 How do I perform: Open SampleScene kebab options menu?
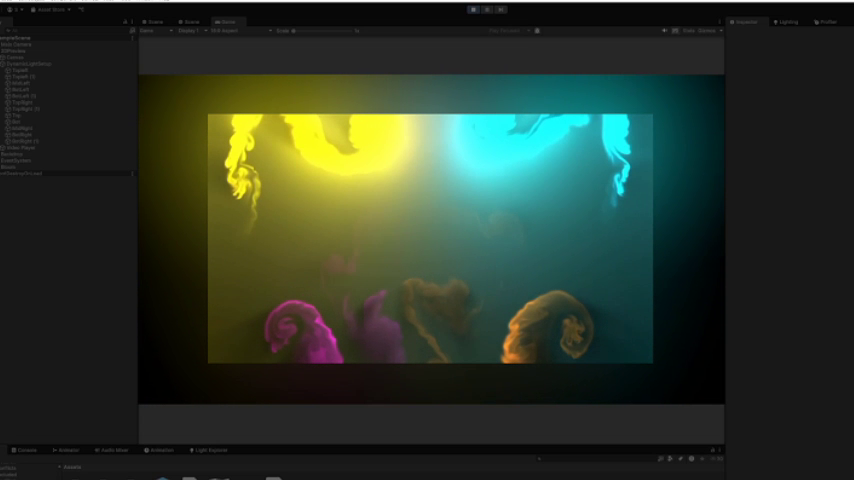click(132, 38)
